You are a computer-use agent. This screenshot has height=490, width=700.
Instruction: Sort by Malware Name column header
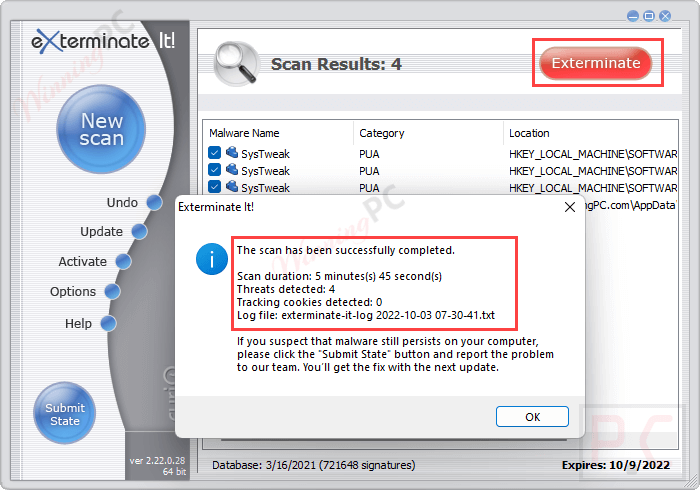tap(244, 133)
